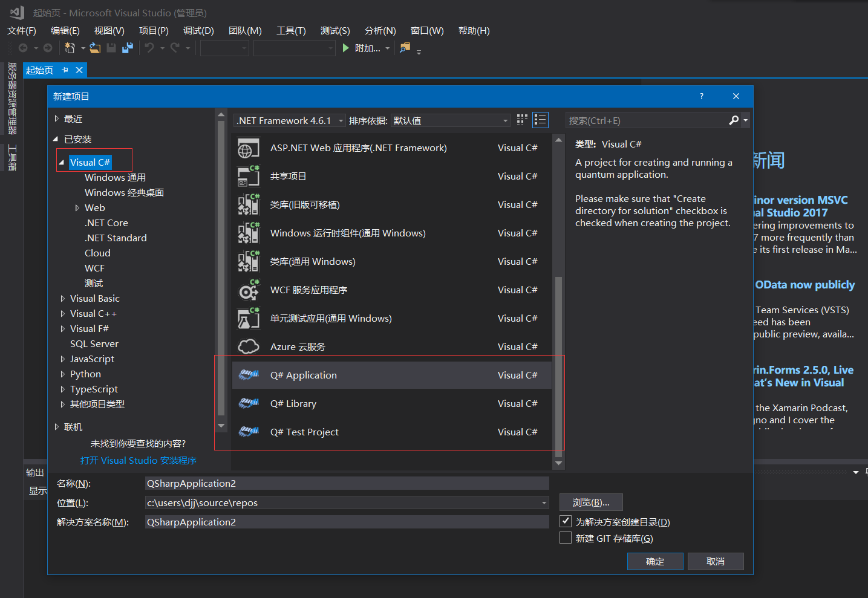The width and height of the screenshot is (868, 598).
Task: Expand the Python tree node
Action: (62, 374)
